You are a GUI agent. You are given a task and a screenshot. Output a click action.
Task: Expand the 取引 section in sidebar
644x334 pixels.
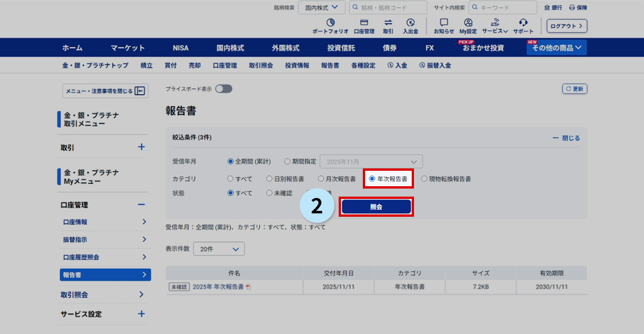141,147
